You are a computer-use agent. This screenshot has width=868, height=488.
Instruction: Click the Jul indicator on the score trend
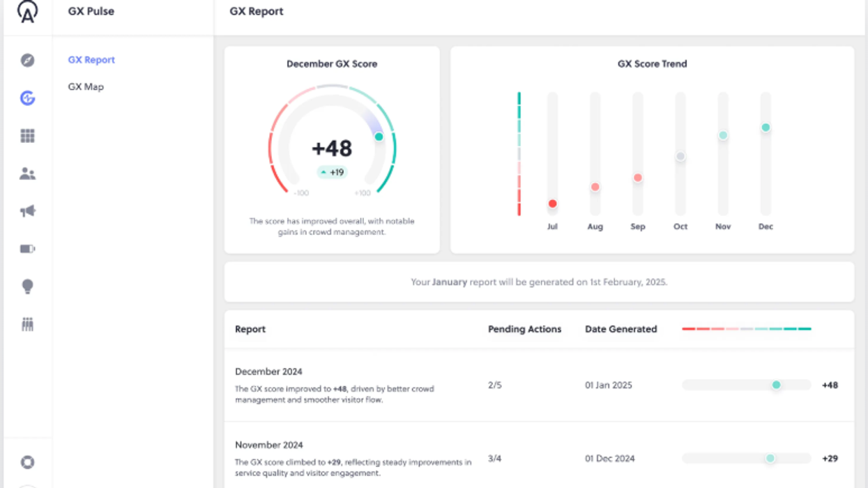[x=552, y=204]
